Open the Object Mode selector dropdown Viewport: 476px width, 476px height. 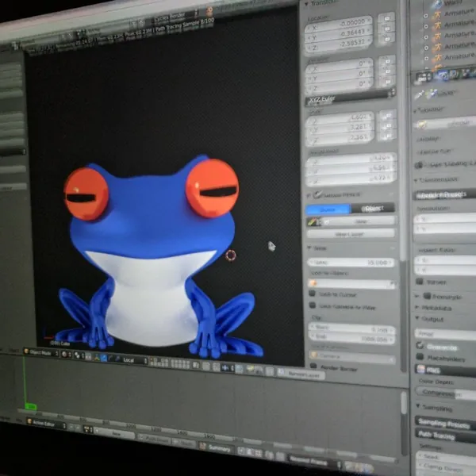[41, 352]
